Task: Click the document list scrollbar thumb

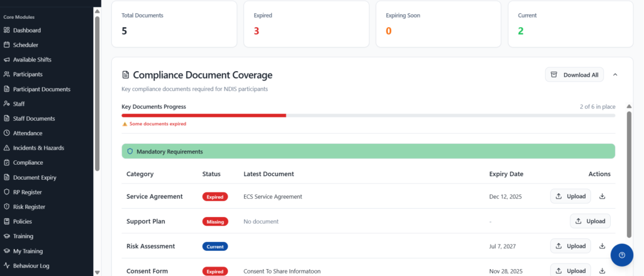Action: coord(629,174)
